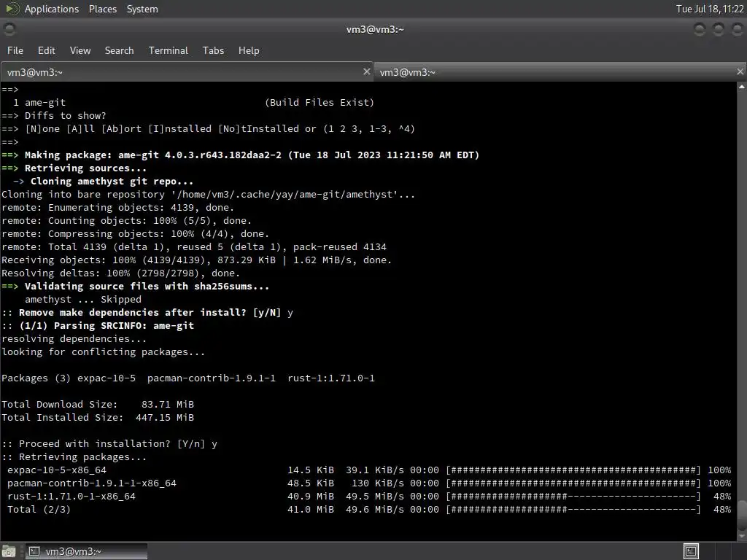Click the 'Retrieving packages...' line

click(74, 457)
